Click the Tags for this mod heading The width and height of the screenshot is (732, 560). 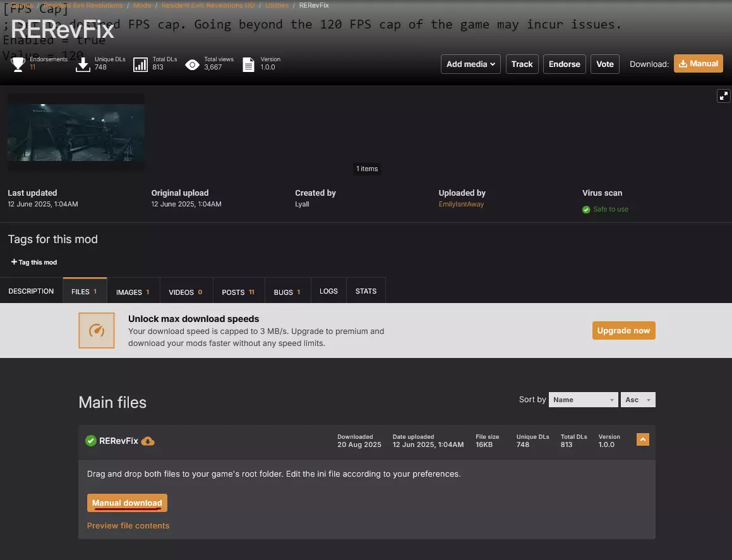pos(53,239)
